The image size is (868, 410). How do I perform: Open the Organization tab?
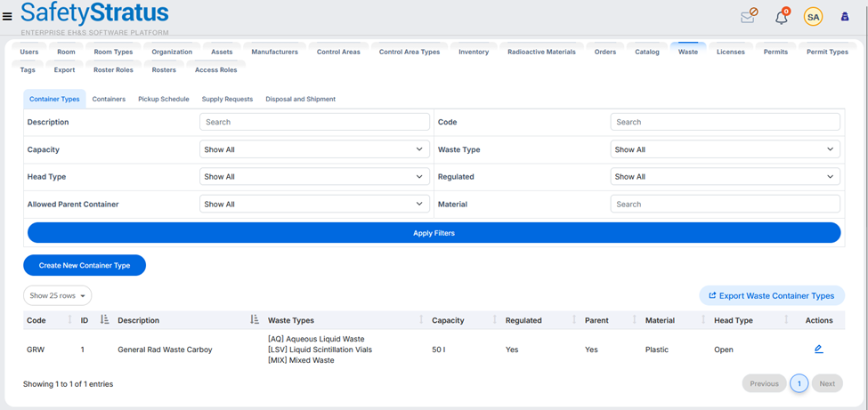pos(172,52)
